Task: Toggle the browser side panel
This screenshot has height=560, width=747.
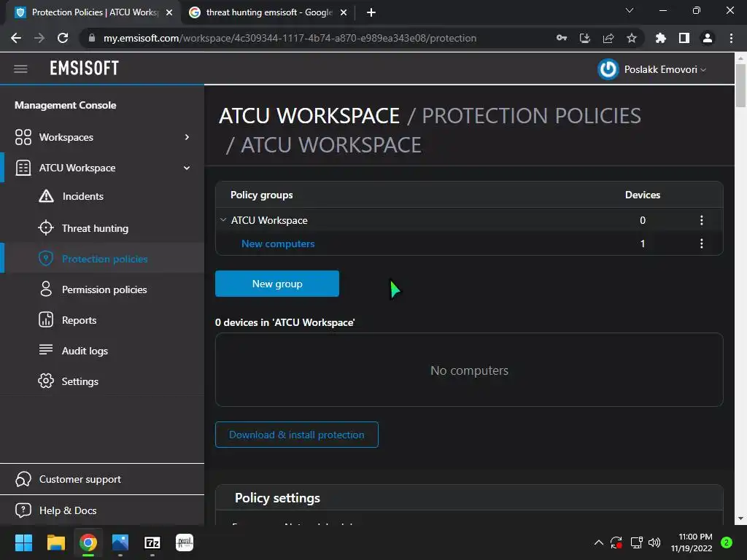Action: [684, 38]
